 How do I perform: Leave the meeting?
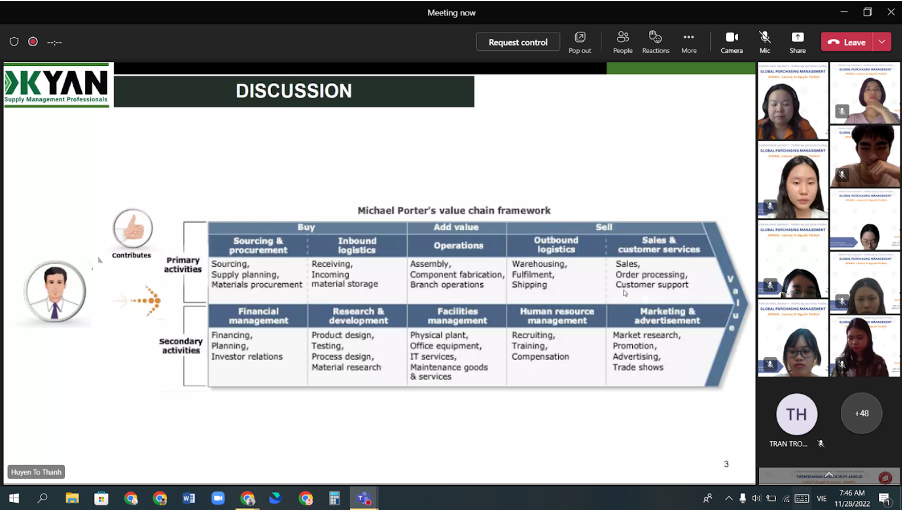pos(847,42)
